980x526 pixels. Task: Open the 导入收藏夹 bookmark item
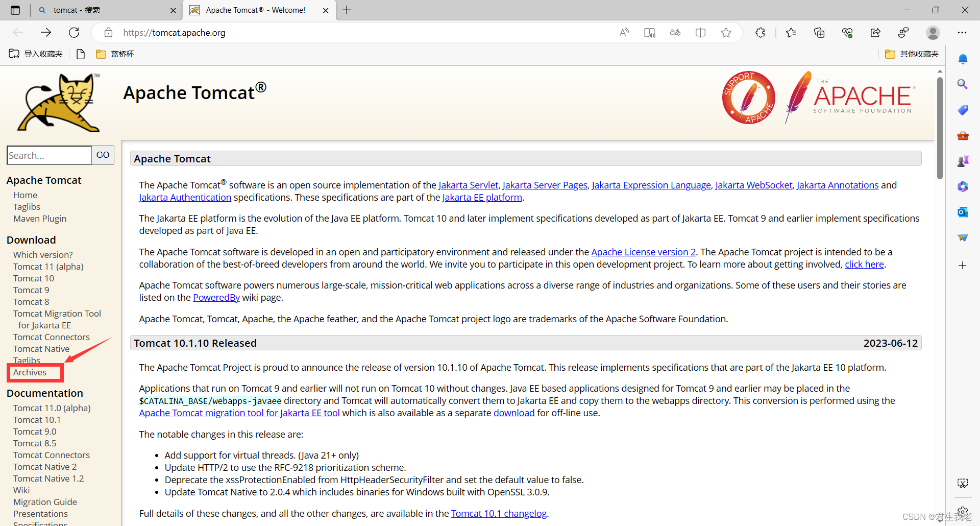[36, 54]
